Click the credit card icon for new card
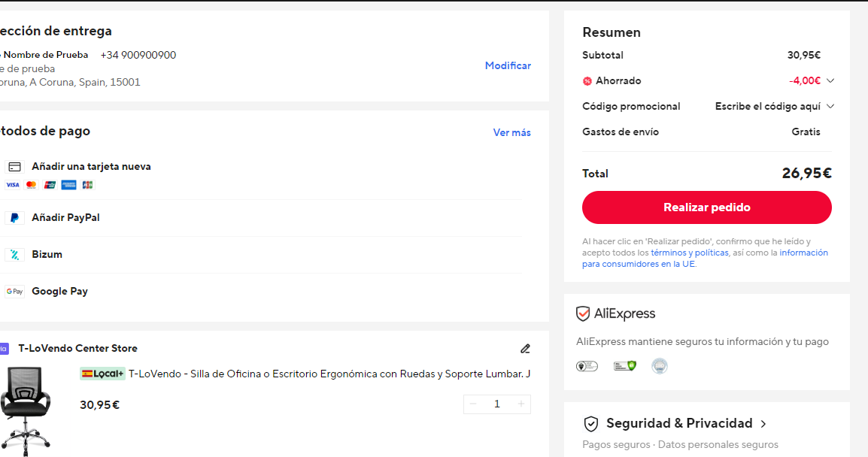The image size is (868, 457). [14, 167]
